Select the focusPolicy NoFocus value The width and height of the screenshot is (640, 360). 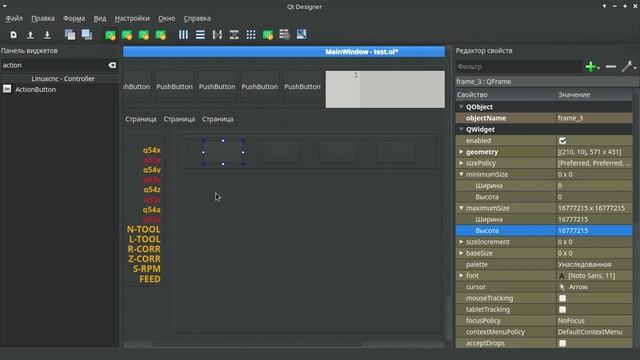coord(594,321)
